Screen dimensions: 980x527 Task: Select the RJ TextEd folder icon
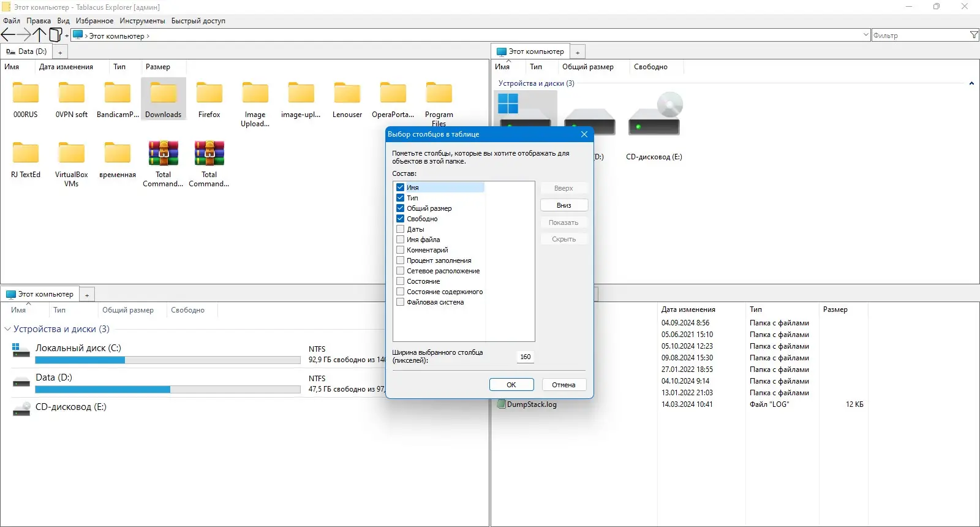pyautogui.click(x=26, y=153)
